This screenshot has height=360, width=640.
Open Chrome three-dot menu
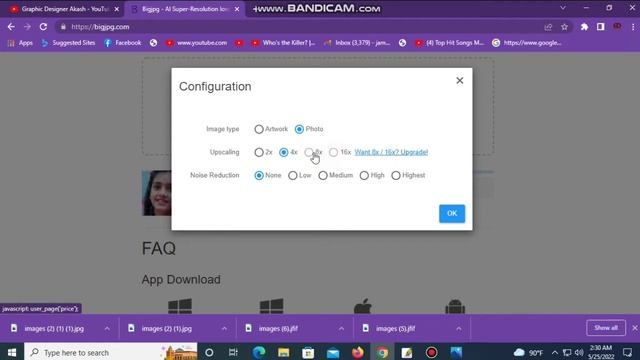pyautogui.click(x=633, y=27)
